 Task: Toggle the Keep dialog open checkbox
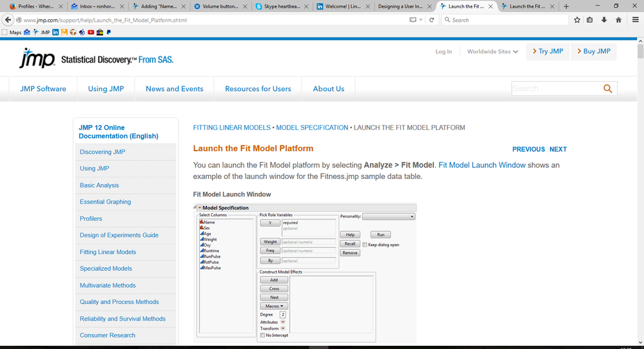tap(365, 245)
